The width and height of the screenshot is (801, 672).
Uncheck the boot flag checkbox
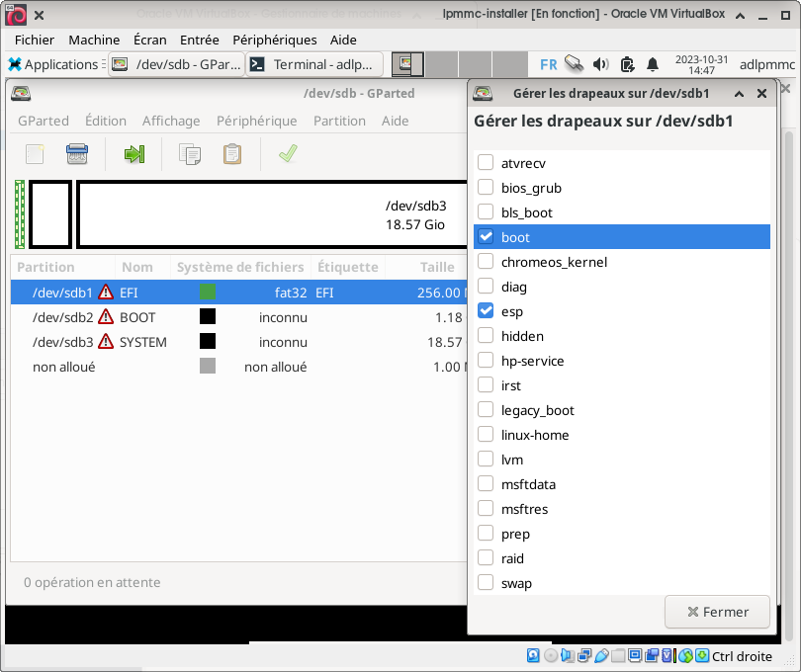tap(486, 237)
